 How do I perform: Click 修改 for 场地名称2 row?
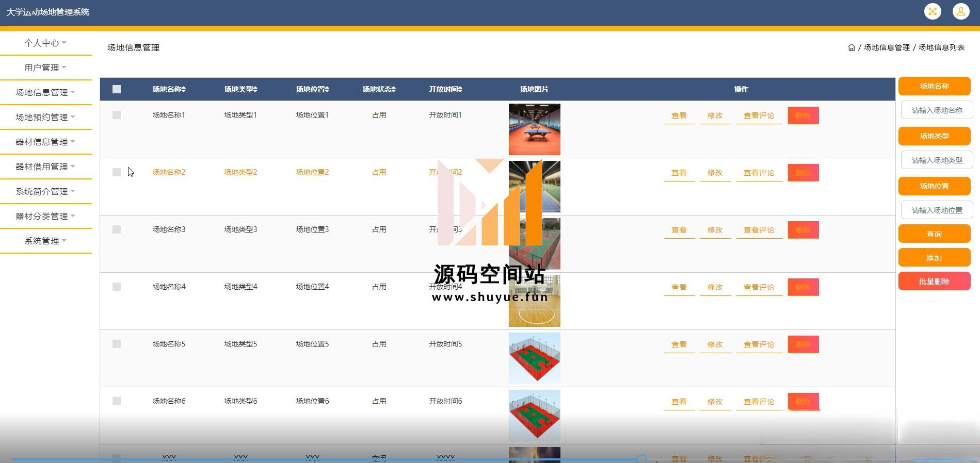pos(715,173)
